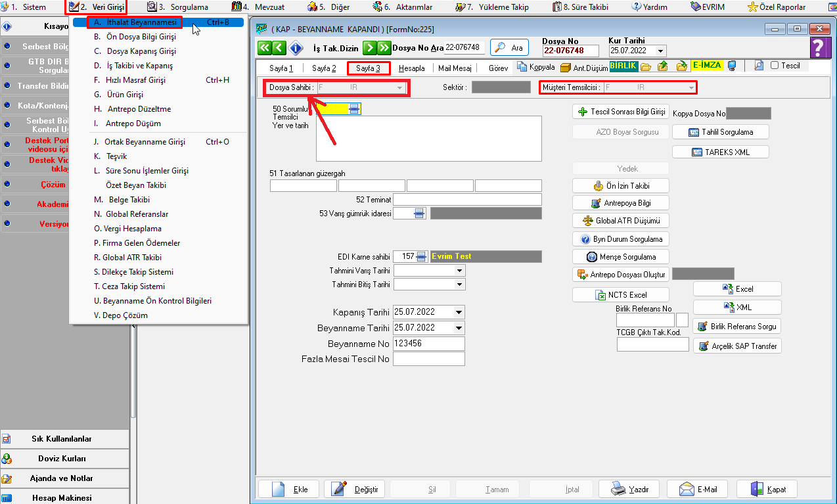Toggle the Tescil checkbox
The image size is (837, 504).
775,66
